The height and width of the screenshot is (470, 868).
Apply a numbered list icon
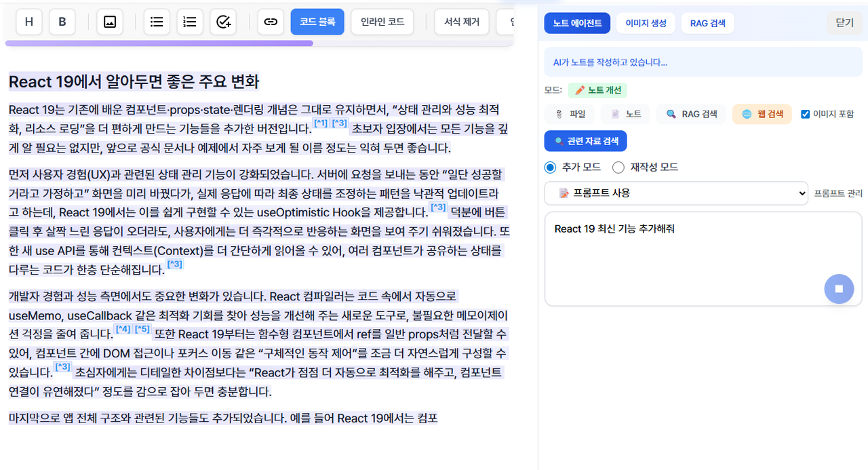pyautogui.click(x=190, y=21)
